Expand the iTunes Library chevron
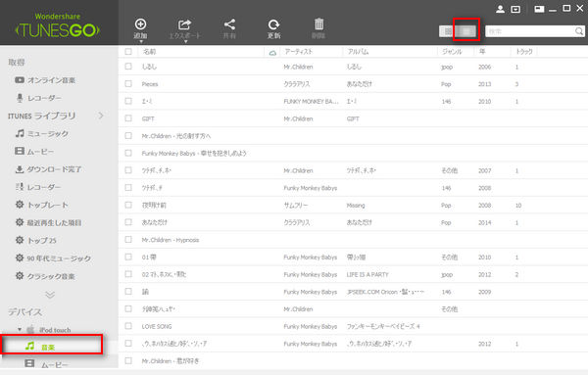The image size is (588, 375). tap(101, 116)
